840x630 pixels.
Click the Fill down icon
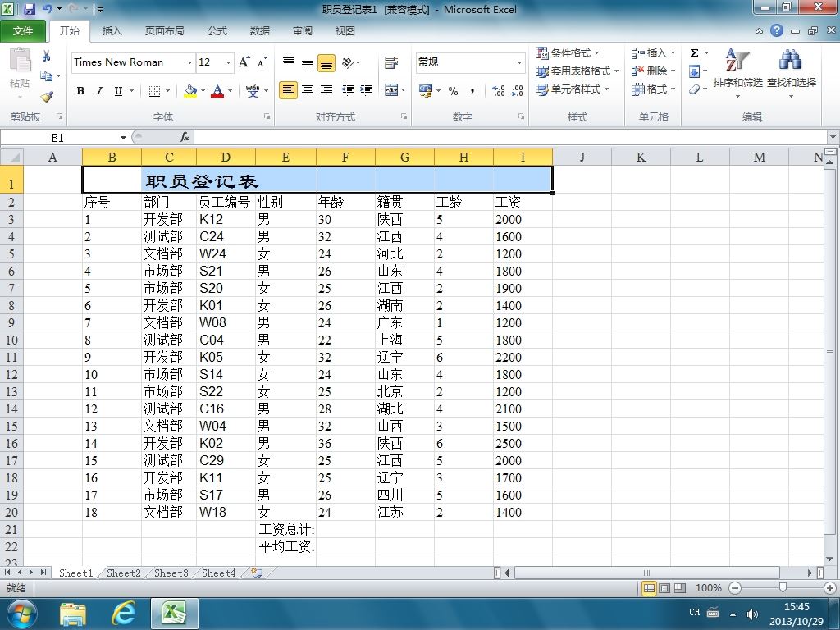(x=694, y=71)
